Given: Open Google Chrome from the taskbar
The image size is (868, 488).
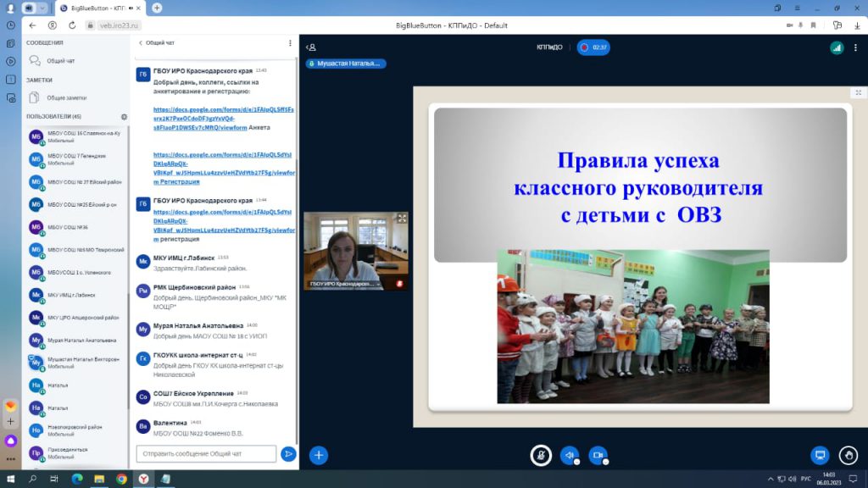Looking at the screenshot, I should click(x=121, y=479).
